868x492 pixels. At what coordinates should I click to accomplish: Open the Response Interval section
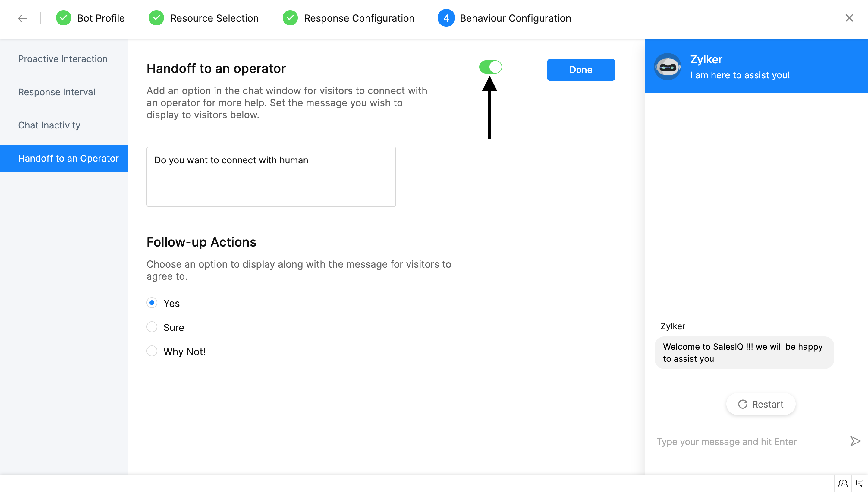coord(57,92)
